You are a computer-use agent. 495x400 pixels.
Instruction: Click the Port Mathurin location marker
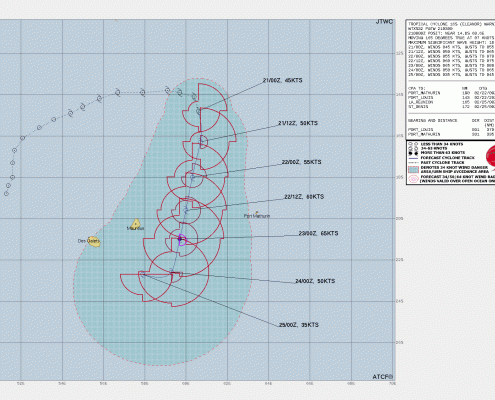coord(257,212)
